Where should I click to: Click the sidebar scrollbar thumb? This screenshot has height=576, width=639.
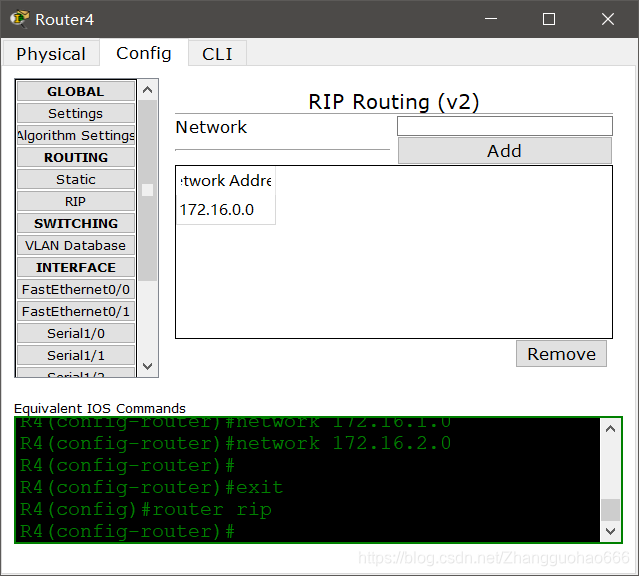(148, 190)
